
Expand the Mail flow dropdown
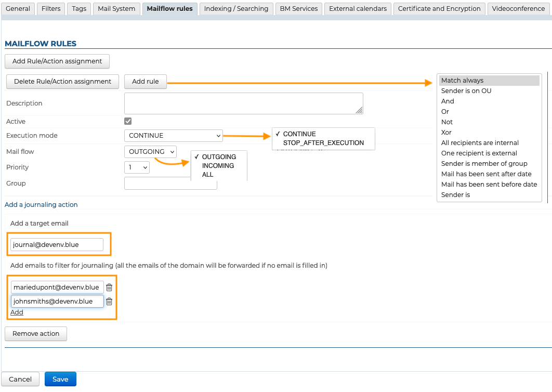click(x=150, y=152)
